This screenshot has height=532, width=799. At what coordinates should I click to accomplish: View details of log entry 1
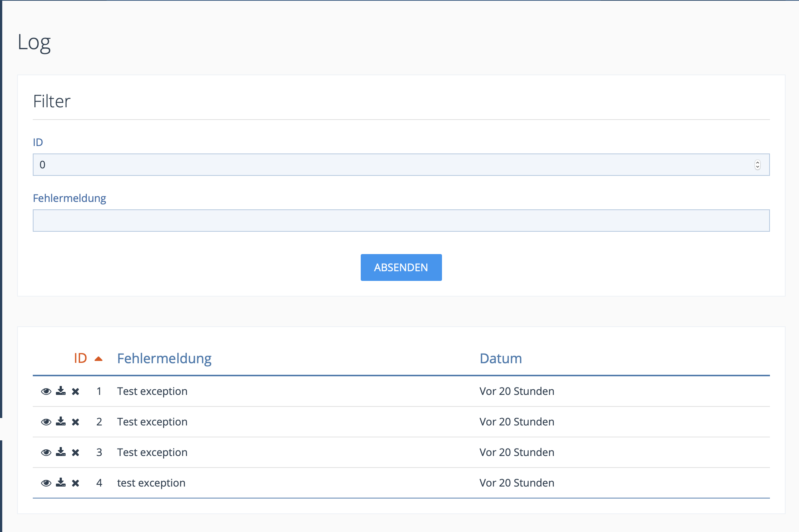tap(46, 391)
